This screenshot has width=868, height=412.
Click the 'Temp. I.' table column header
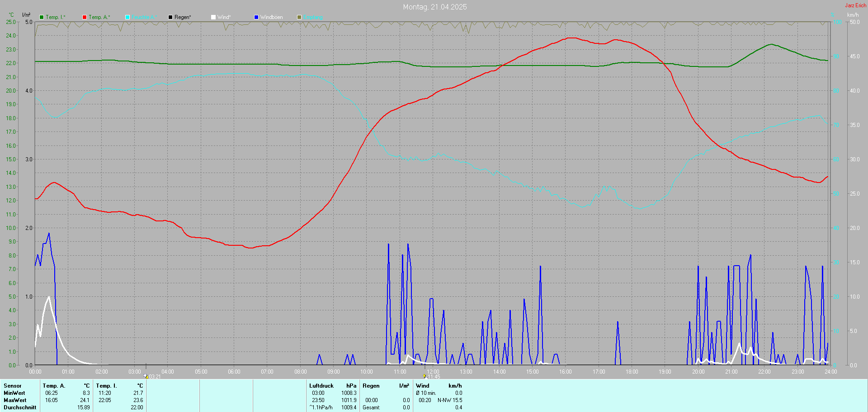[x=106, y=386]
